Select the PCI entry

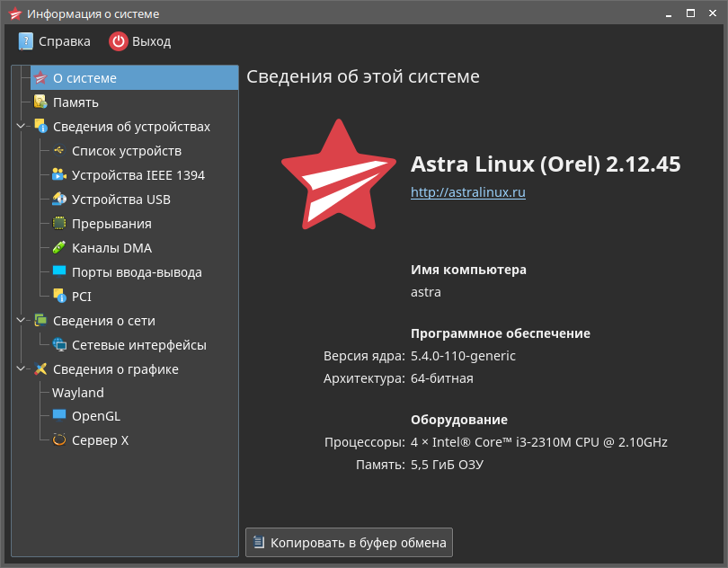(81, 297)
